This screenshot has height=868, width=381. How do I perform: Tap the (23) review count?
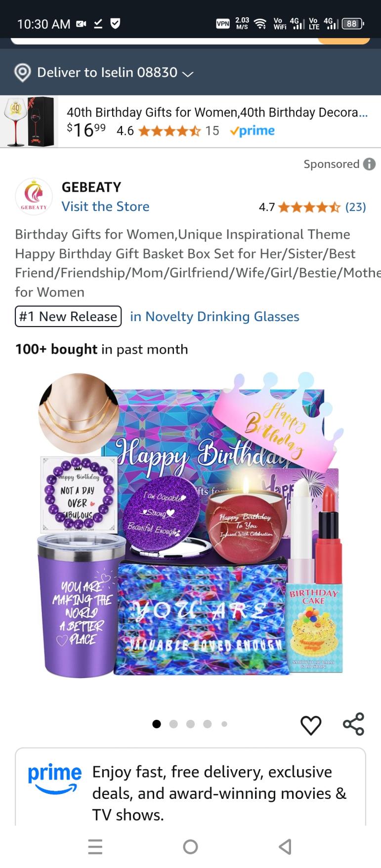[355, 207]
